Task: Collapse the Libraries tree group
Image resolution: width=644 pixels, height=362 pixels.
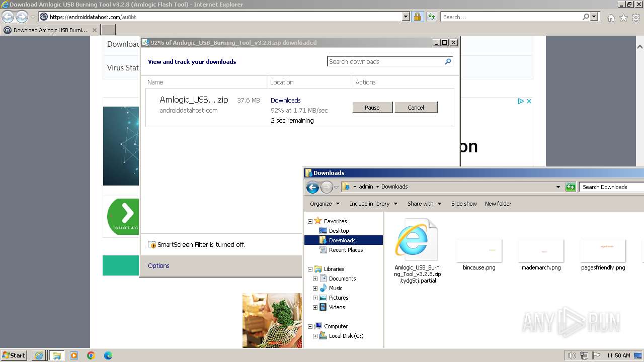Action: point(310,269)
